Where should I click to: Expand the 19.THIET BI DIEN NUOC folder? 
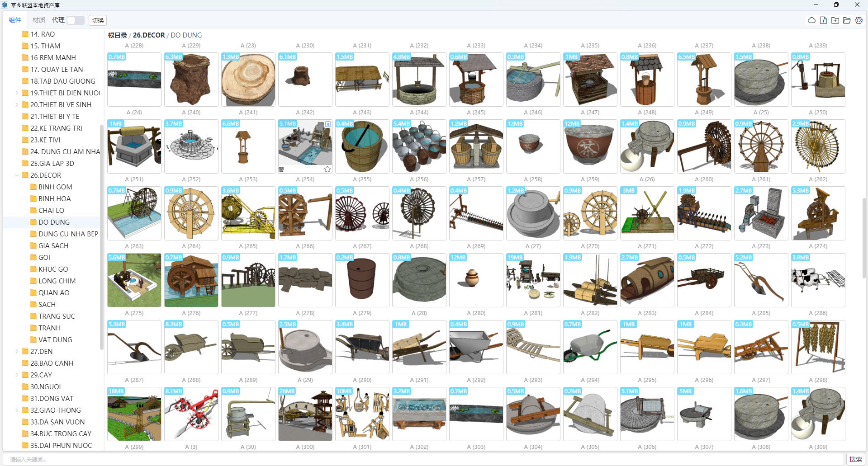[x=17, y=93]
